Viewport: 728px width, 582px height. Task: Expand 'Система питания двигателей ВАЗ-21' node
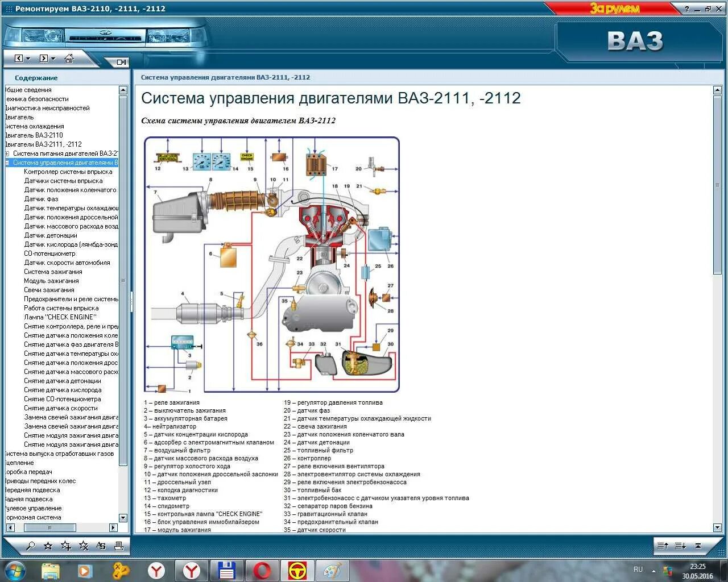point(7,153)
